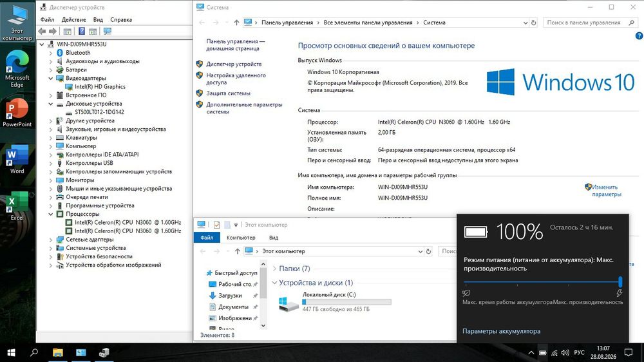Click the Device Manager taskbar icon
The width and height of the screenshot is (644, 362).
(104, 352)
